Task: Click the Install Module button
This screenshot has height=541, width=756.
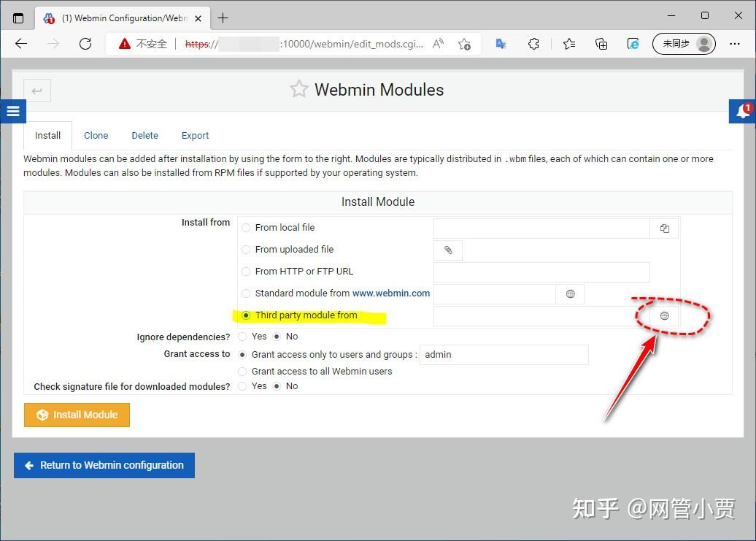Action: click(x=77, y=414)
